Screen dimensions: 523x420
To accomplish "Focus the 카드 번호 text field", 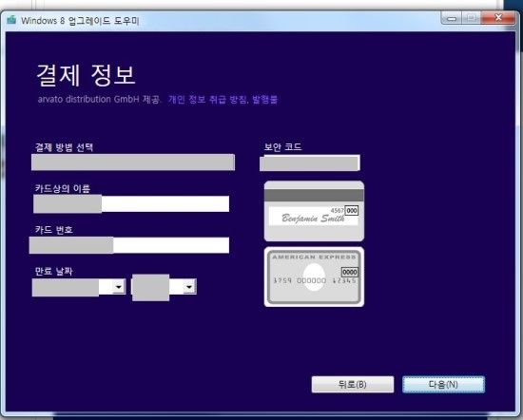I will pos(129,245).
